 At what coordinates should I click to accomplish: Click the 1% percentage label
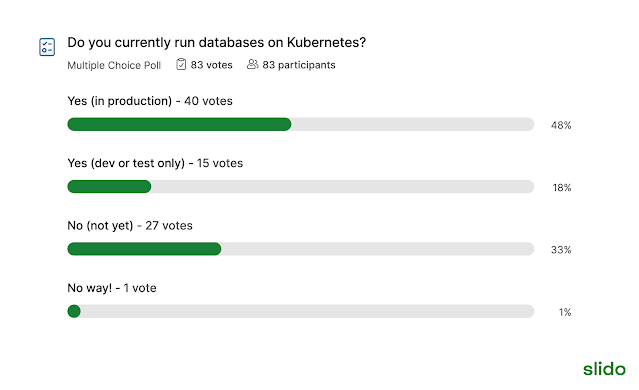[x=565, y=313]
